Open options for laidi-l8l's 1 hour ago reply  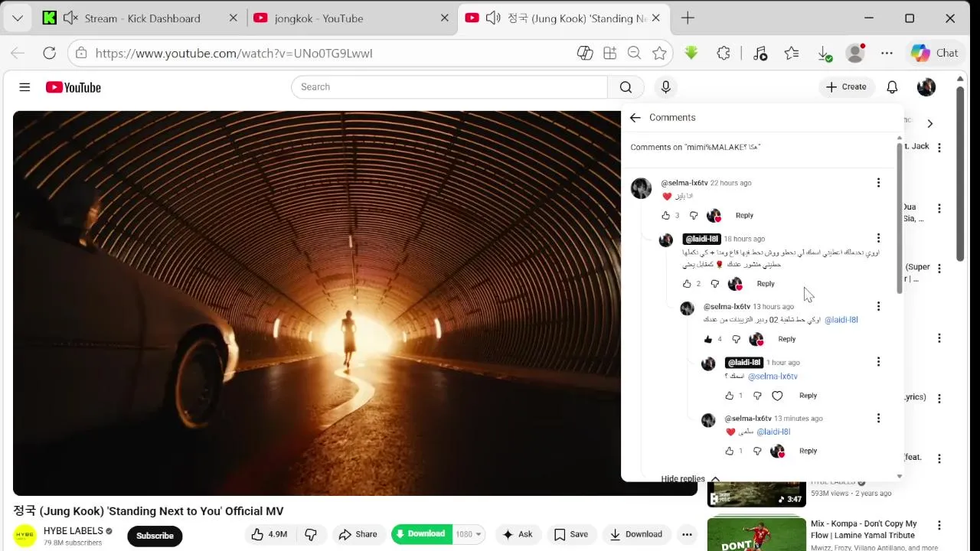[878, 361]
